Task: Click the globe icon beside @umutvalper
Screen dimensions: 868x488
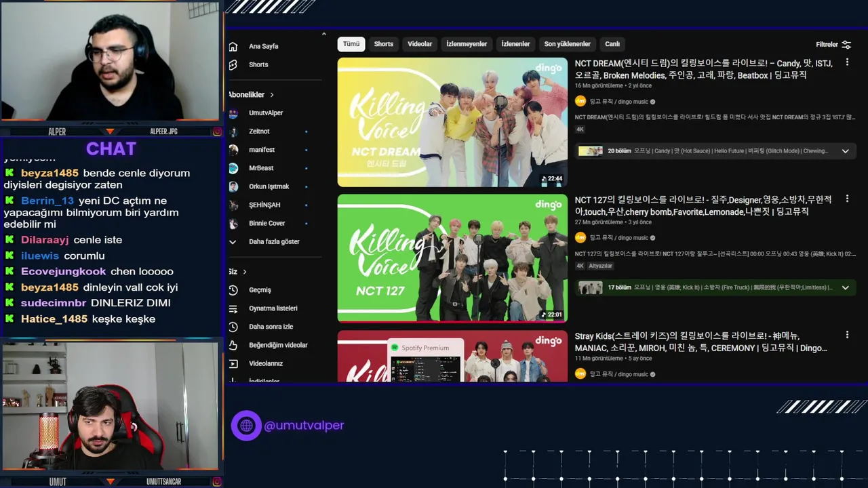Action: pyautogui.click(x=246, y=426)
